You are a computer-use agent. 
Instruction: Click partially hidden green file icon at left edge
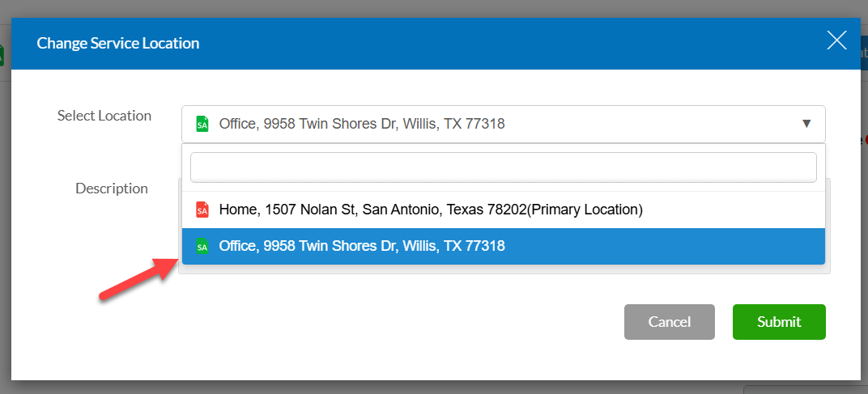pos(2,55)
